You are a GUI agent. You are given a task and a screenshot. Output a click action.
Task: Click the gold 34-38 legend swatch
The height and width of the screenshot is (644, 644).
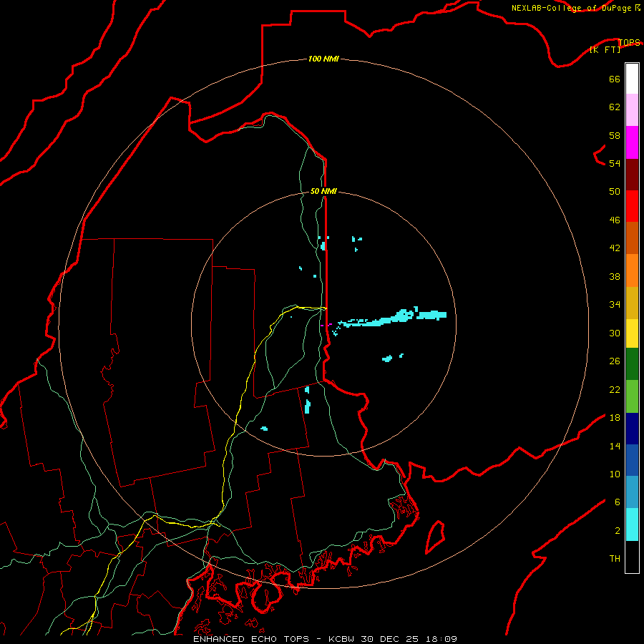(x=632, y=303)
